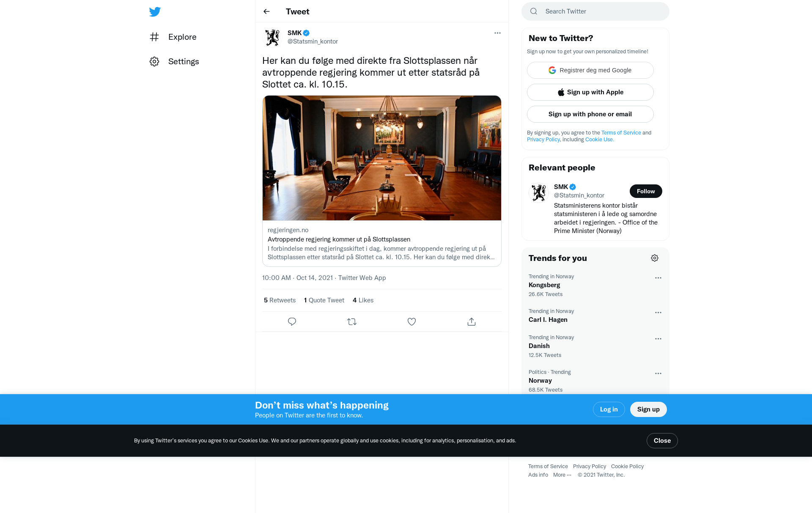Image resolution: width=812 pixels, height=513 pixels.
Task: Share the tweet via share icon
Action: pyautogui.click(x=472, y=322)
